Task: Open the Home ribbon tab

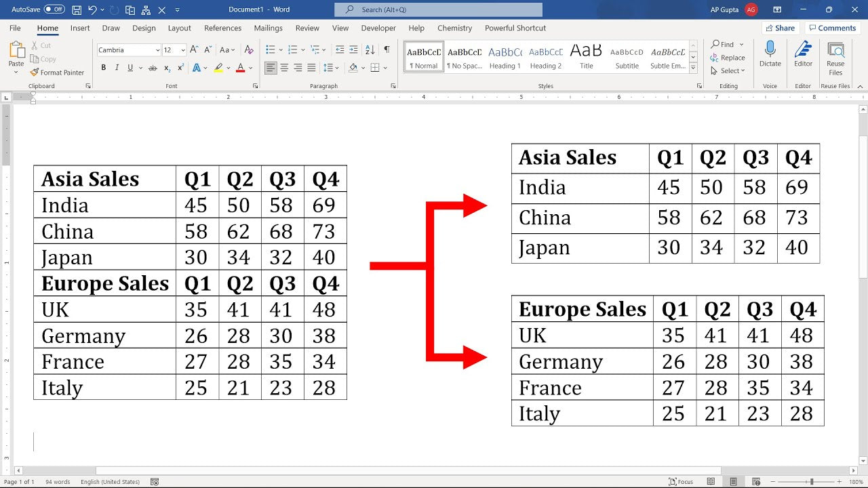Action: point(47,28)
